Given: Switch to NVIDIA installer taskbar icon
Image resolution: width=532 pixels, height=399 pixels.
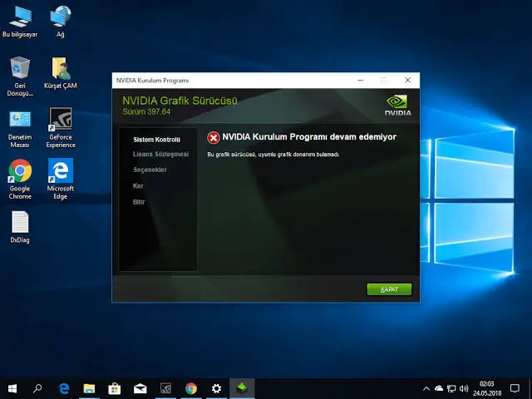Looking at the screenshot, I should [x=242, y=388].
